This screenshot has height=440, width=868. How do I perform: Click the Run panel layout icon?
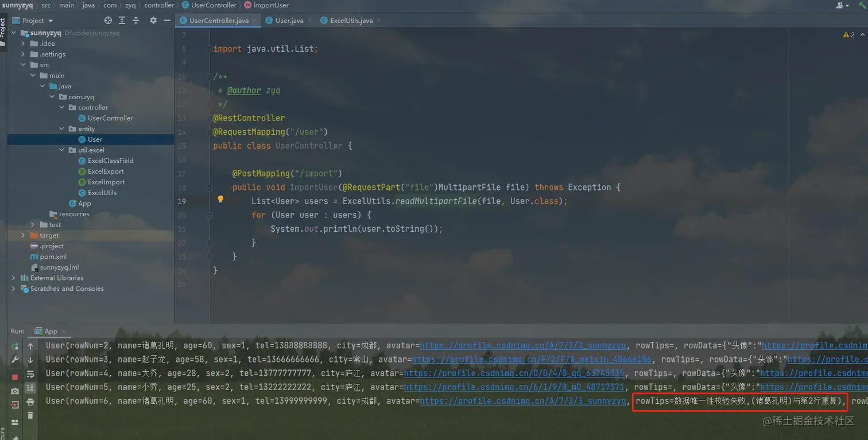[15, 422]
